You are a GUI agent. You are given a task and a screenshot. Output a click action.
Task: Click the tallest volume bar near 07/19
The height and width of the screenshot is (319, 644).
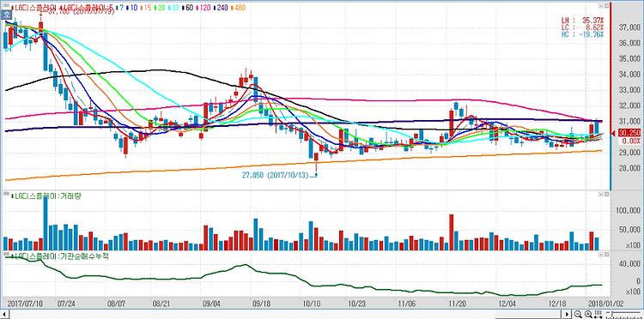(x=46, y=224)
